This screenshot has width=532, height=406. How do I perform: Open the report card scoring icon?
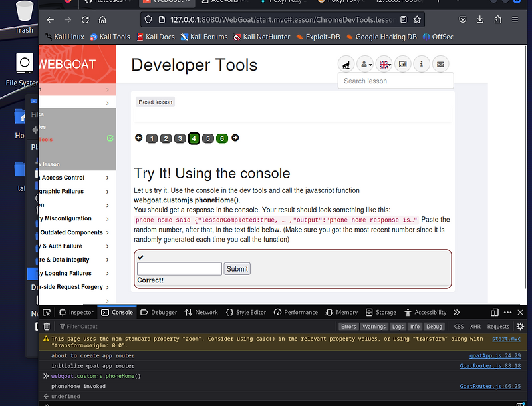click(x=402, y=64)
